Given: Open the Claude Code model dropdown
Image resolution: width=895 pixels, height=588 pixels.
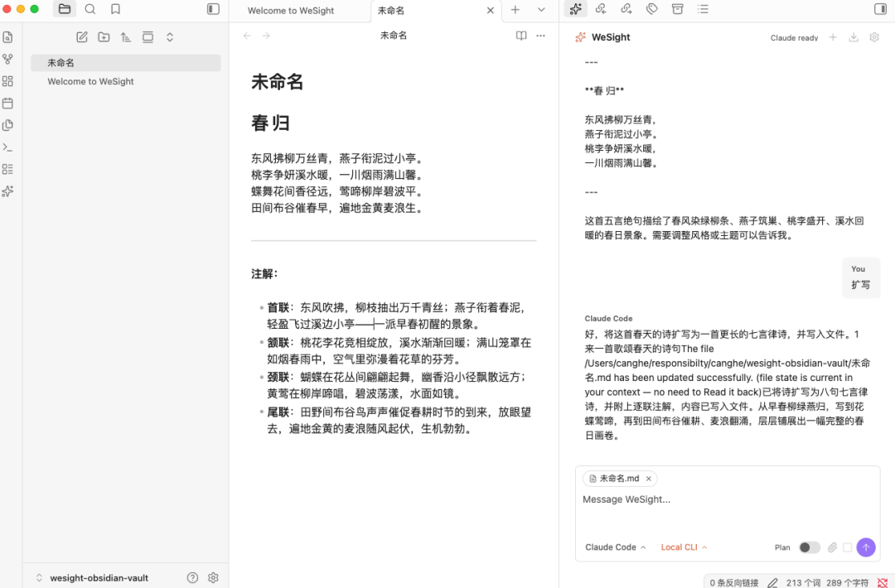Looking at the screenshot, I should (615, 547).
